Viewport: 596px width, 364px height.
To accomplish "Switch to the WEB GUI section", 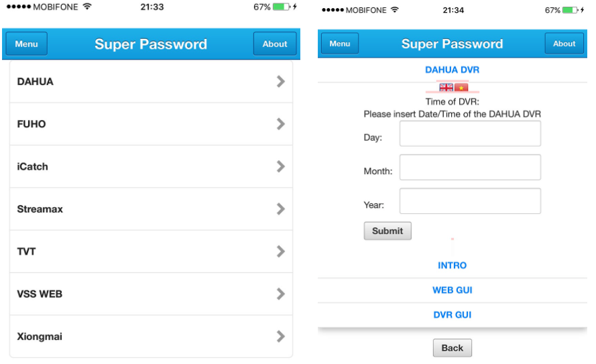I will (x=453, y=290).
